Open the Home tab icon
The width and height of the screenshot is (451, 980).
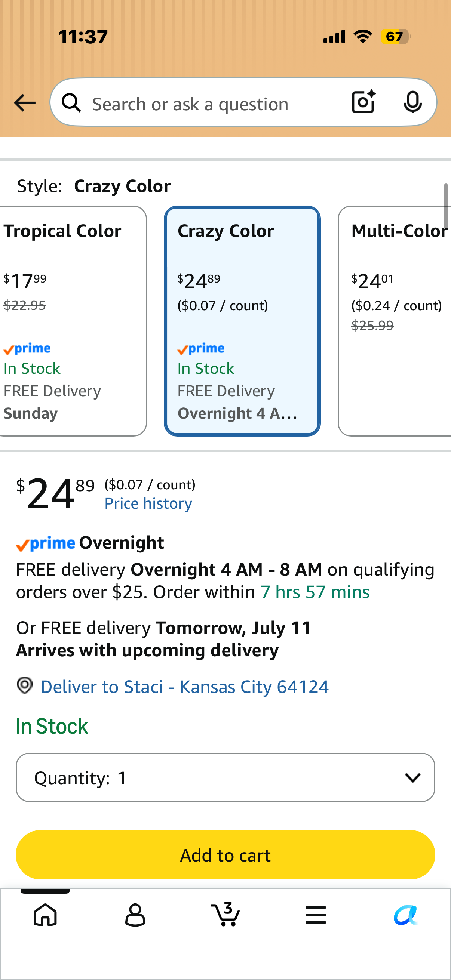[x=45, y=915]
